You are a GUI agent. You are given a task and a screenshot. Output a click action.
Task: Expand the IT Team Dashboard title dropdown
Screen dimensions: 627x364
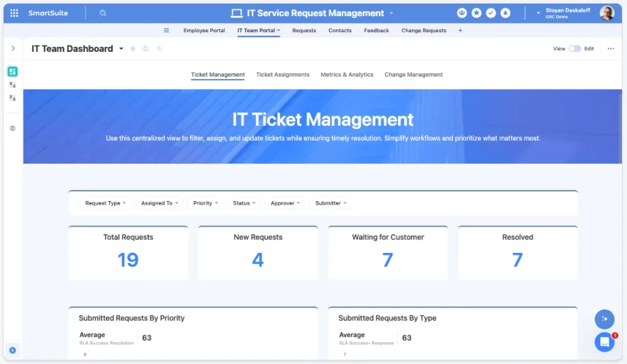(x=121, y=49)
